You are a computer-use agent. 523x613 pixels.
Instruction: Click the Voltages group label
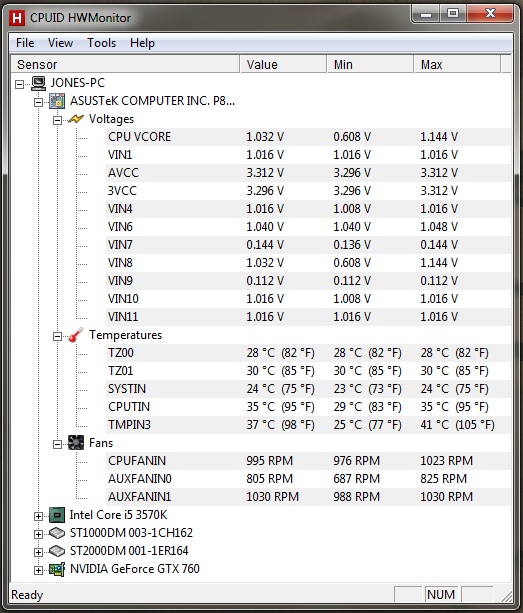[x=111, y=119]
